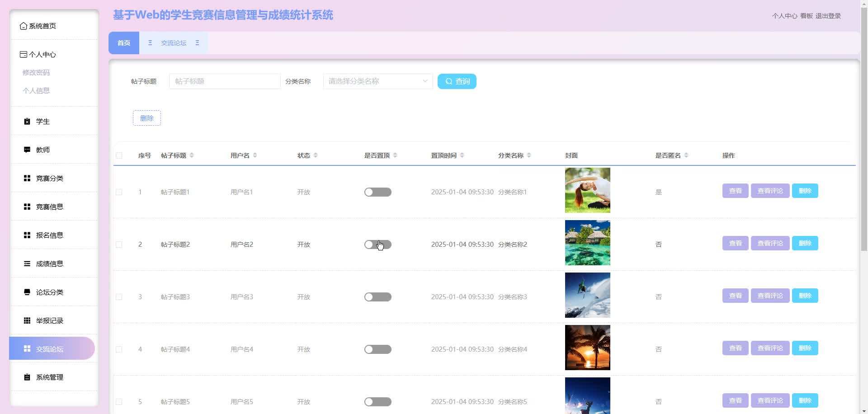Click the 教师 chat bubble icon
Viewport: 868px width, 414px height.
[x=27, y=150]
